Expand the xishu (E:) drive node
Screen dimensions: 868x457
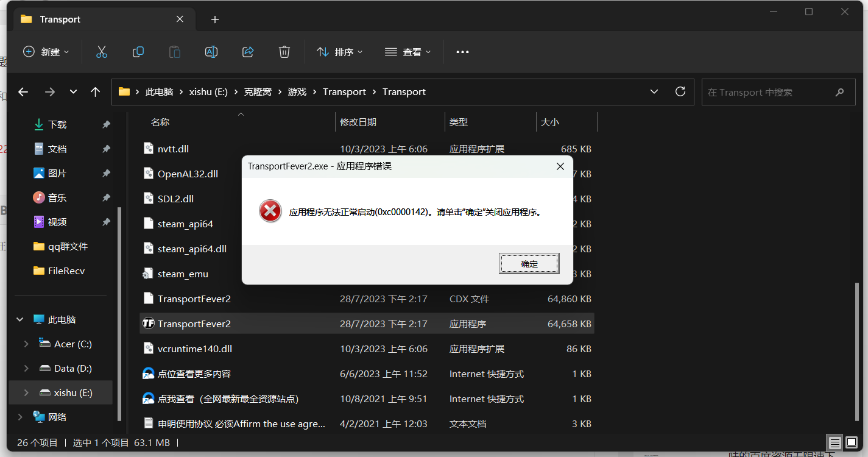(26, 393)
